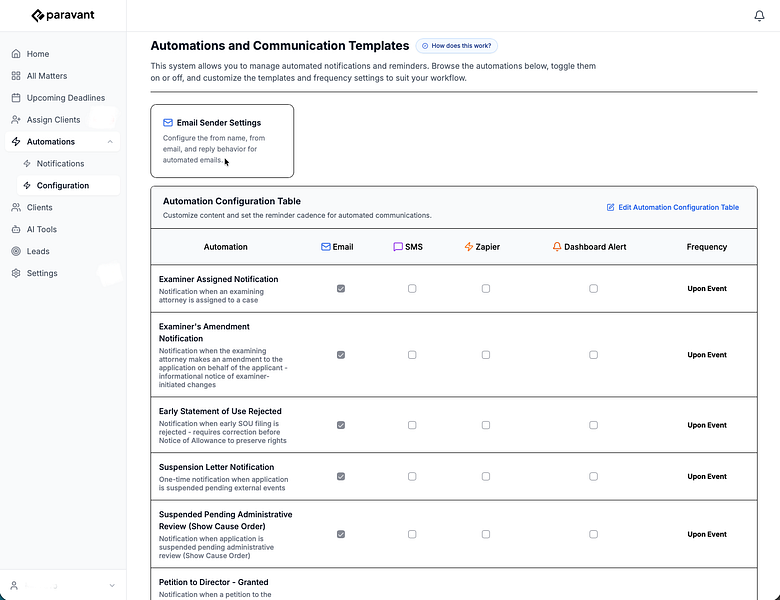Click the Zapier column bolt icon

pyautogui.click(x=469, y=247)
